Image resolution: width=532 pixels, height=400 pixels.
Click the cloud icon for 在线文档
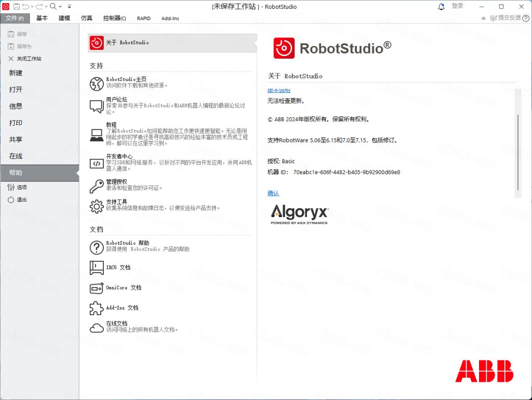97,328
